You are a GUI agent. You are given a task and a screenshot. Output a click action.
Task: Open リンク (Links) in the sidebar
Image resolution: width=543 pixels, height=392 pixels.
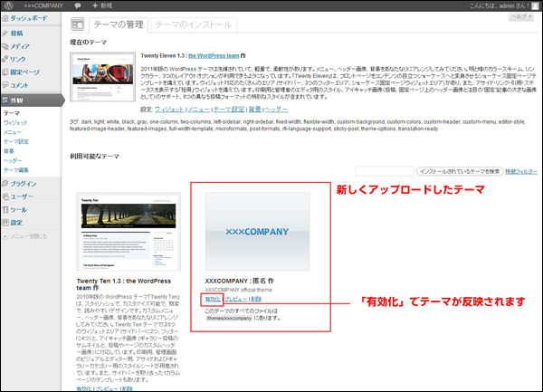click(x=19, y=59)
